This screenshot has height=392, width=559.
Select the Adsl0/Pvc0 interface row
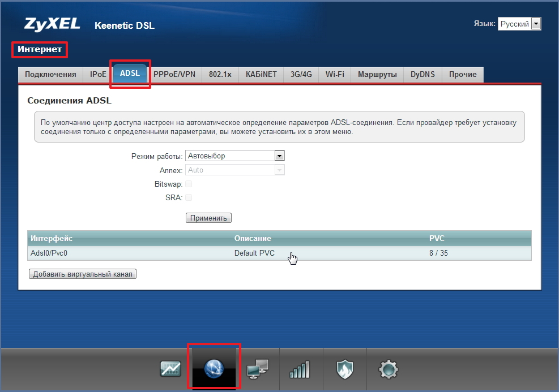point(49,253)
